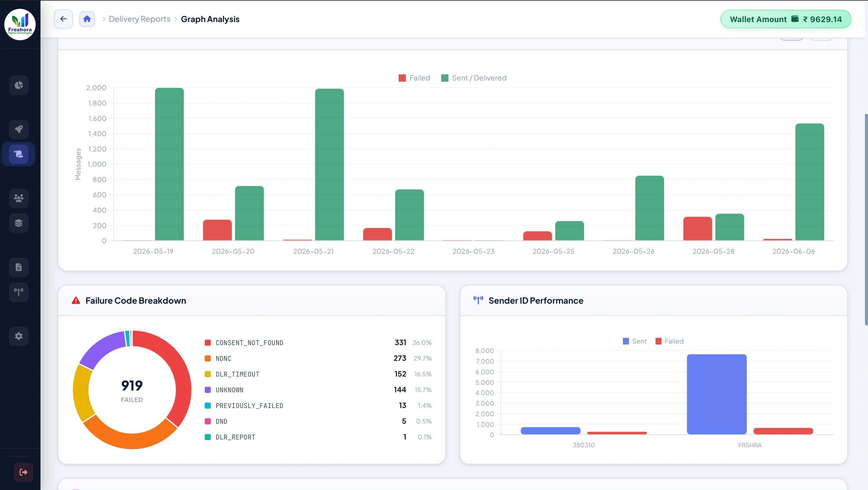Screen dimensions: 868x490
Task: Click the 331 count for CONSENT_NOT_FOUND
Action: pos(400,342)
